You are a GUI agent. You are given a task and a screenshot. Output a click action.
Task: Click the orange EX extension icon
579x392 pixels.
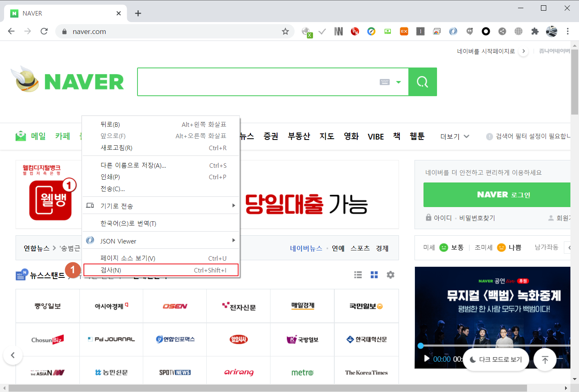(404, 32)
